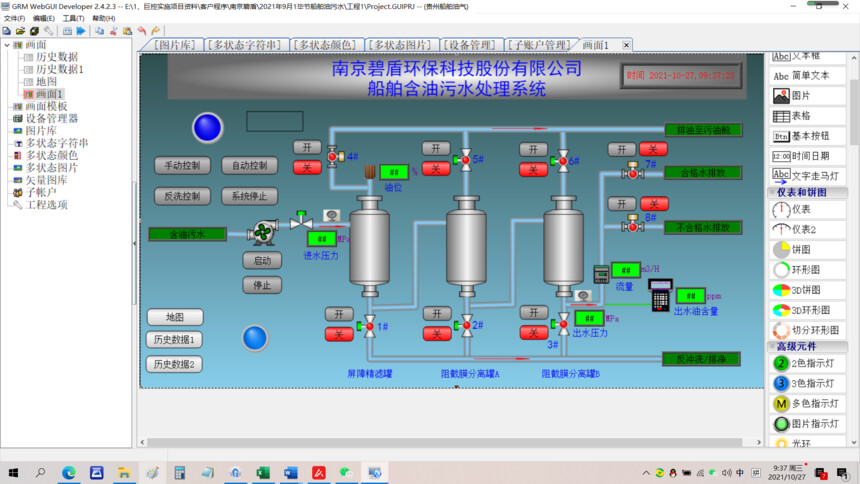This screenshot has height=484, width=860.
Task: Select the 多色指示灯 indicator component
Action: [807, 403]
